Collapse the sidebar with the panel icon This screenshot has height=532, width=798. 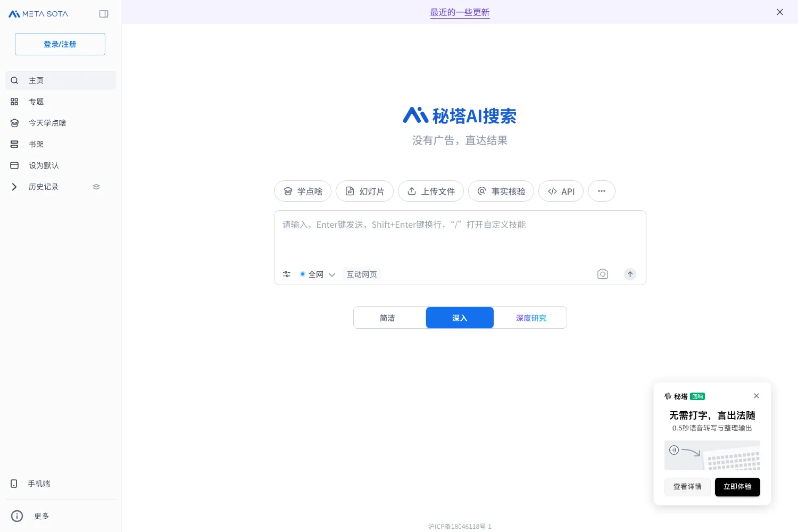(x=104, y=14)
